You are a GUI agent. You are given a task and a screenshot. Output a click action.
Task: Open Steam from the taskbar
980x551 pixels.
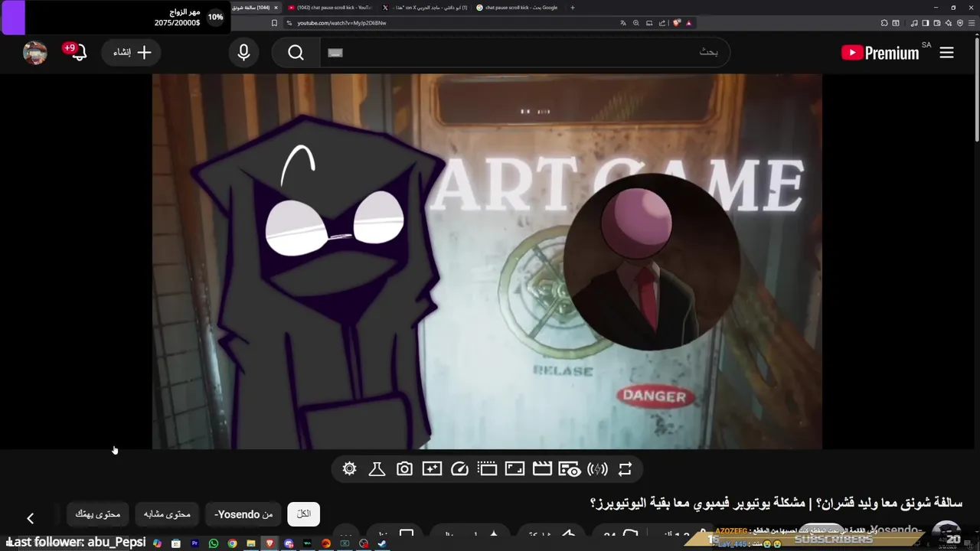tap(382, 543)
